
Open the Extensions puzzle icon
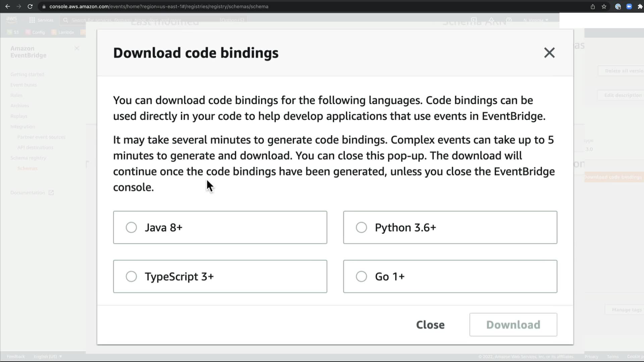640,6
